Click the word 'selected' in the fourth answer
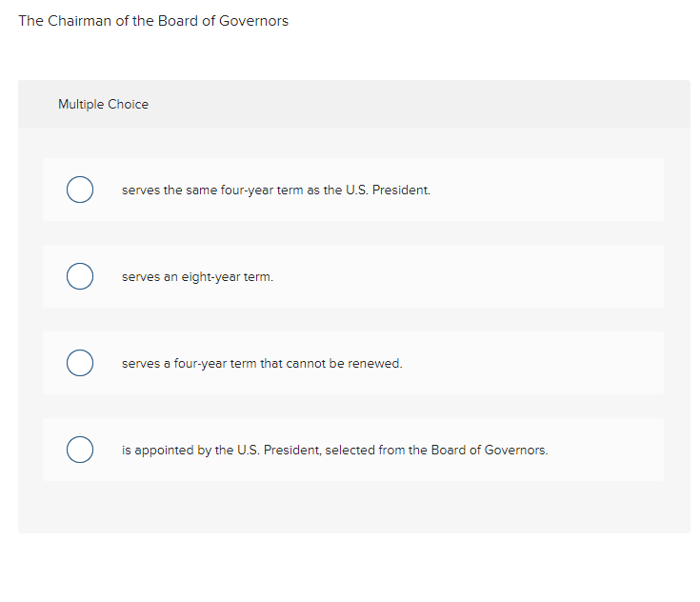The image size is (700, 602). (350, 451)
